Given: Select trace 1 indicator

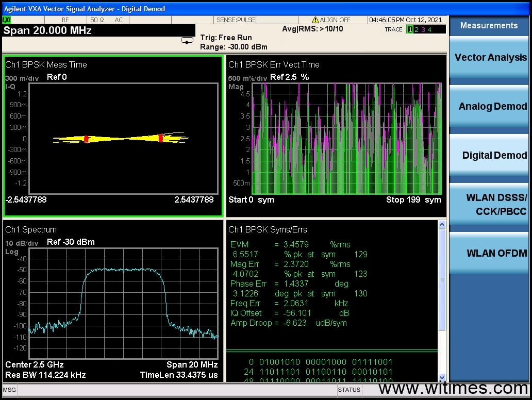Looking at the screenshot, I should [x=410, y=29].
